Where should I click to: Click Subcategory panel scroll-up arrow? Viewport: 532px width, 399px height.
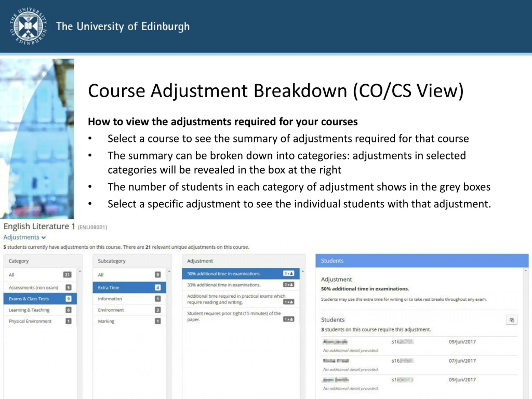tap(169, 272)
